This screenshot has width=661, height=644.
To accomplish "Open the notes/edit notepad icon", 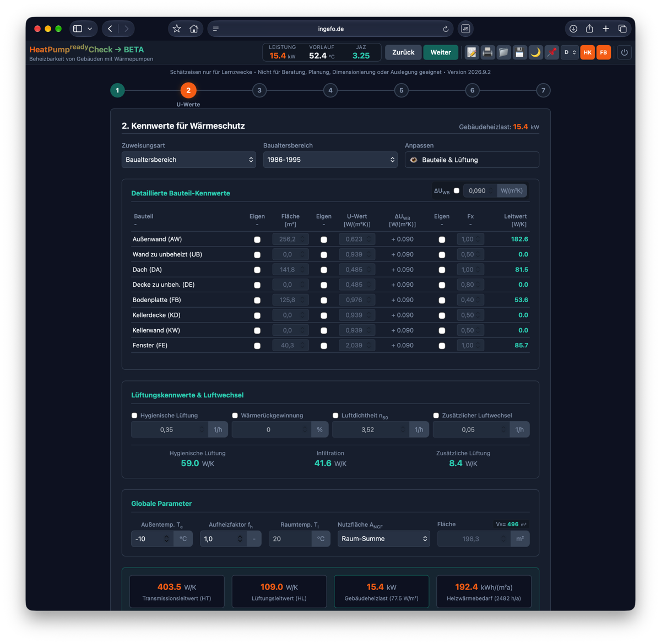I will coord(472,52).
